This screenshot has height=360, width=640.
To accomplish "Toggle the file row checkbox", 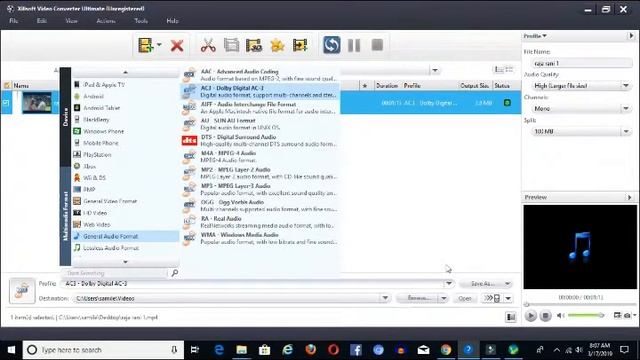I will [x=6, y=102].
